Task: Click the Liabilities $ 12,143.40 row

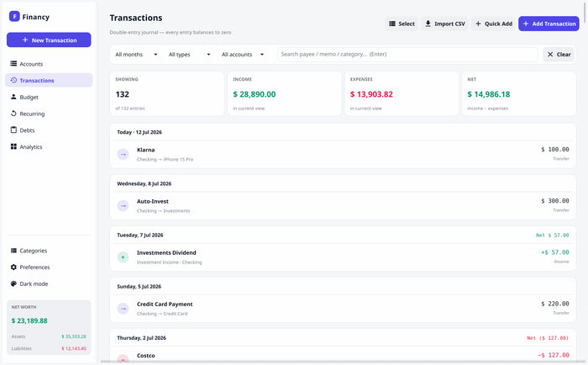Action: [x=49, y=348]
